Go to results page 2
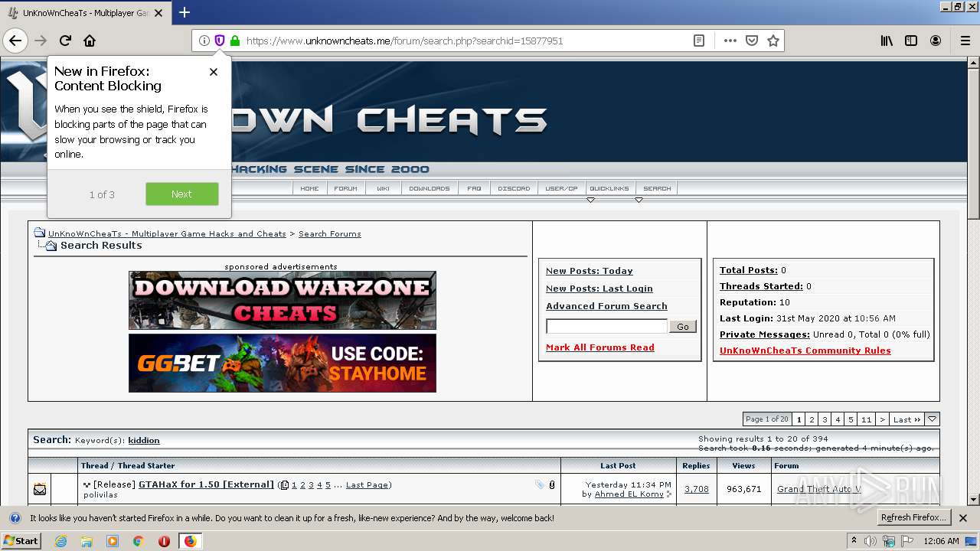This screenshot has width=980, height=551. pos(812,419)
